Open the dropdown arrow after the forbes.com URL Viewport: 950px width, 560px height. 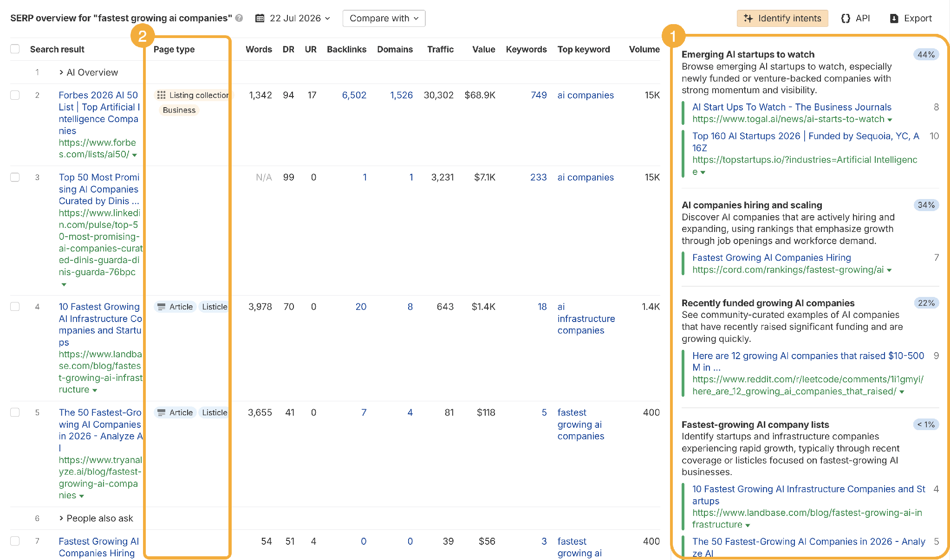coord(135,155)
